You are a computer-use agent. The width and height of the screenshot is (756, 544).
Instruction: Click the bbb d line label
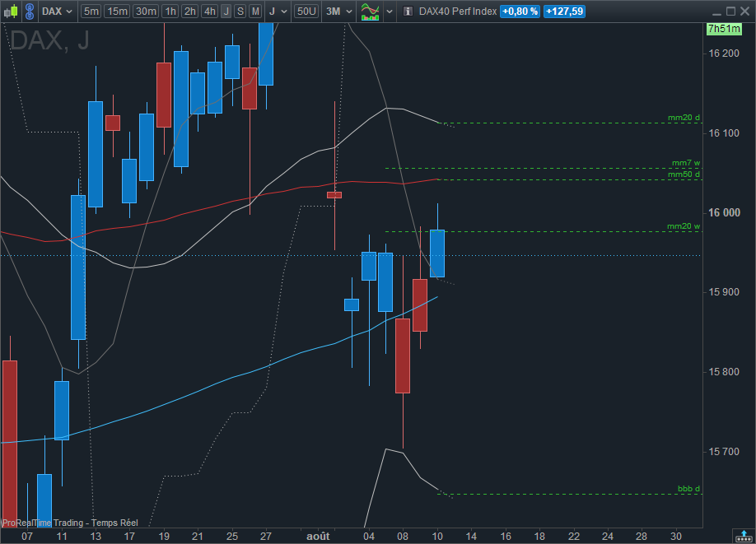pos(688,489)
